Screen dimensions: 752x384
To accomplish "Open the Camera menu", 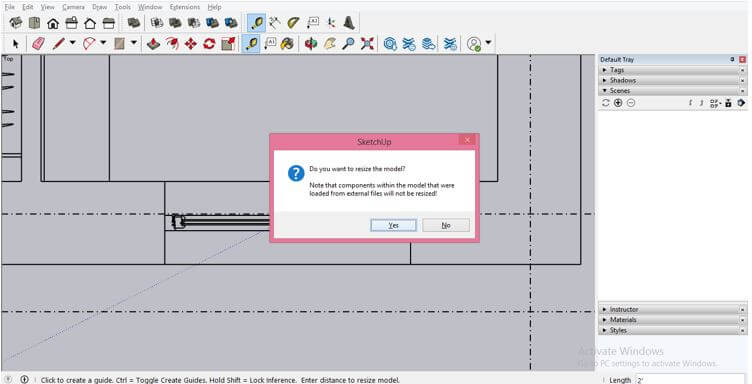I will (73, 7).
